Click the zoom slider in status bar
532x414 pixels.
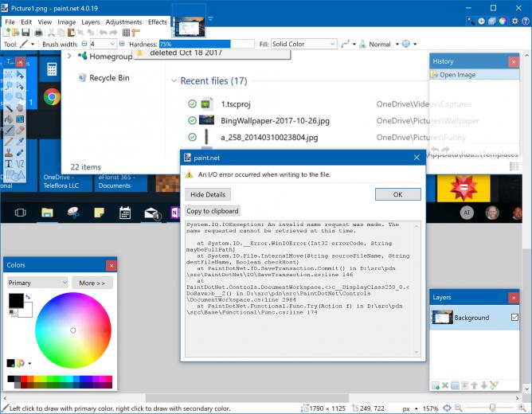(x=492, y=408)
